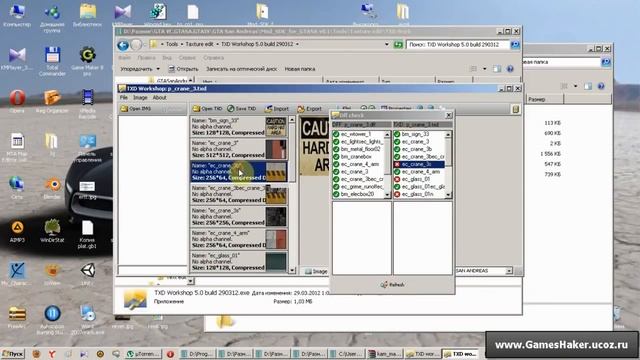640x360 pixels.
Task: Select the ec_glass_01 texture entry
Action: coord(239,262)
